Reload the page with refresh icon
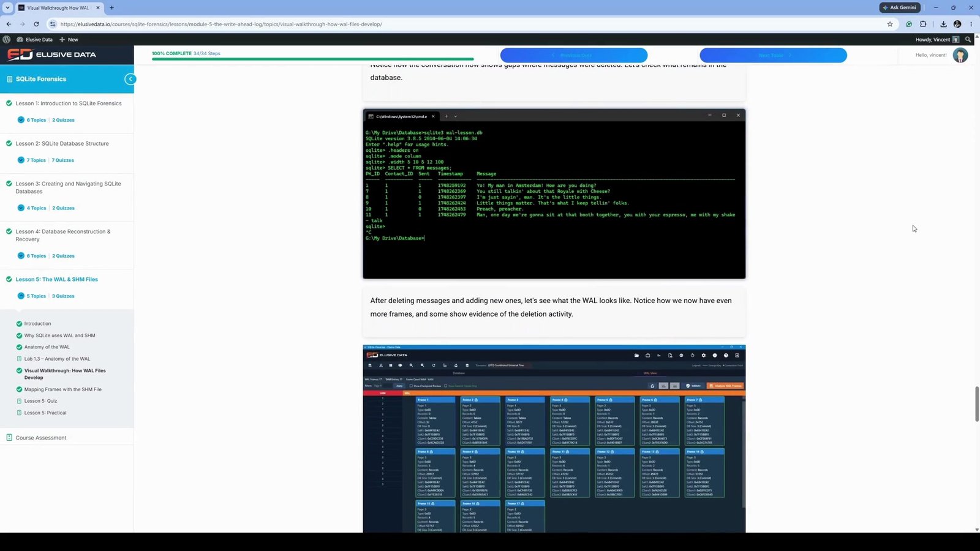This screenshot has width=980, height=551. pyautogui.click(x=37, y=24)
